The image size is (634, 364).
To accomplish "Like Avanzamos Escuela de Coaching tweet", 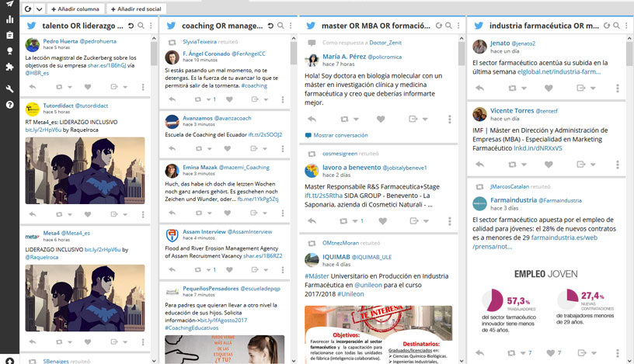I will (227, 149).
